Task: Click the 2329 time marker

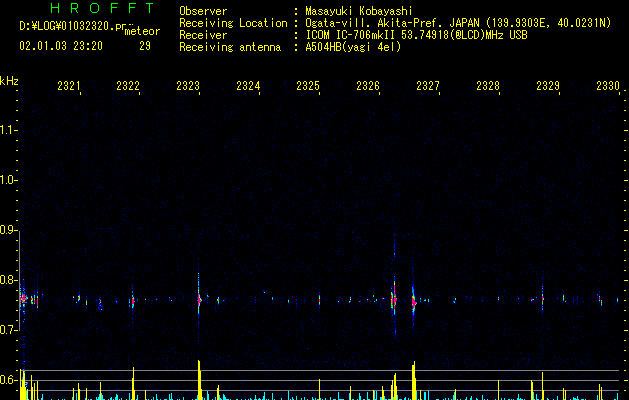Action: pyautogui.click(x=548, y=85)
